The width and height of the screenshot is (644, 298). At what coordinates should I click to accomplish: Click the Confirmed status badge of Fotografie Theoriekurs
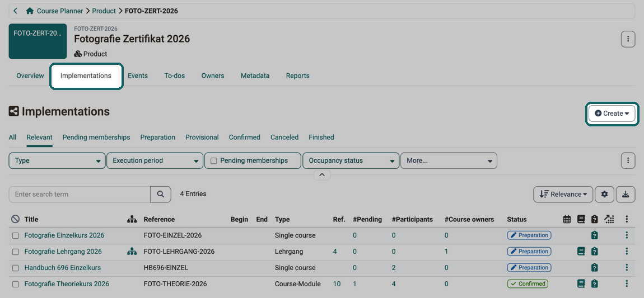pos(528,283)
